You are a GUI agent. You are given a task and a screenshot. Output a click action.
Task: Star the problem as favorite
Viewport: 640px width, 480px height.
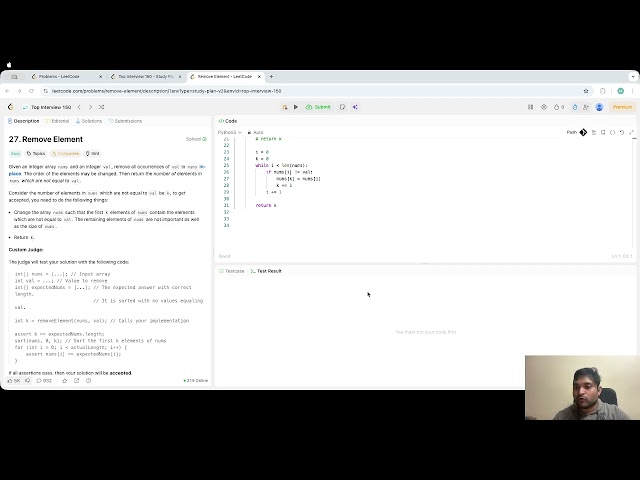point(64,380)
